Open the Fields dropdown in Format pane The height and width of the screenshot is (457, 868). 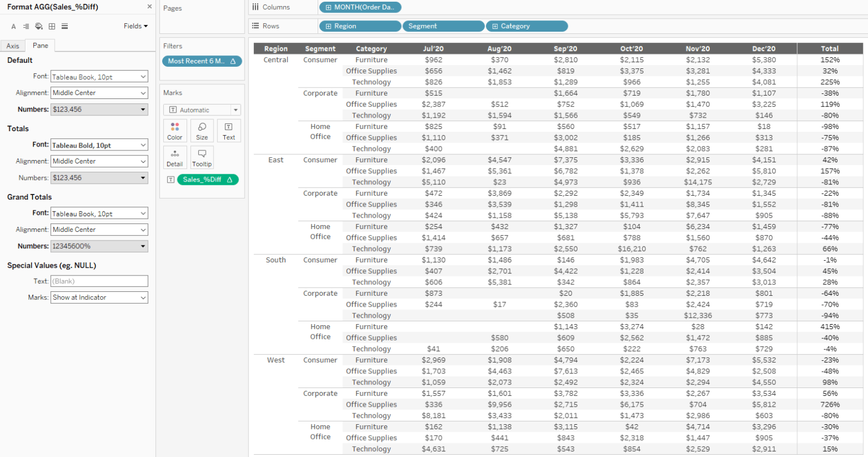(135, 26)
